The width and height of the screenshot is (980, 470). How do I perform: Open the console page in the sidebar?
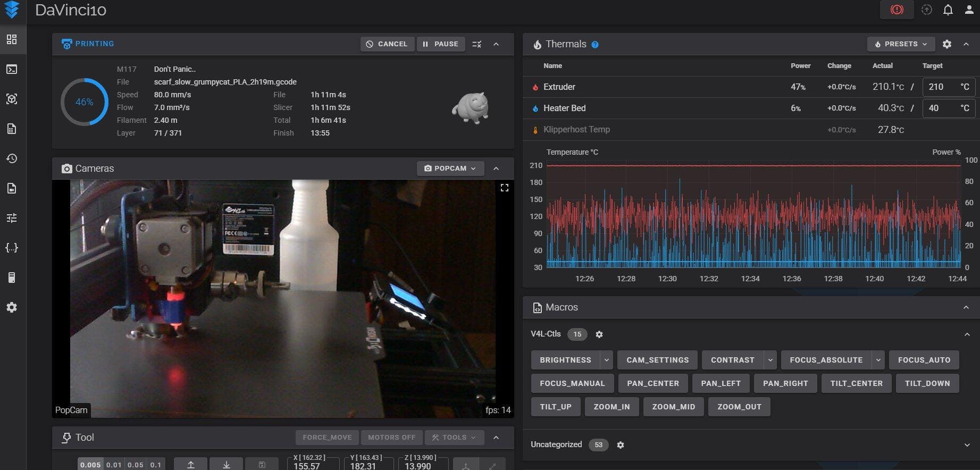[12, 69]
